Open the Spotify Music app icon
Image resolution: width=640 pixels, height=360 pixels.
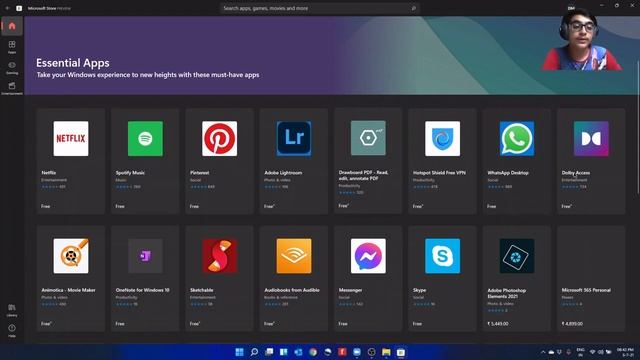[x=145, y=138]
